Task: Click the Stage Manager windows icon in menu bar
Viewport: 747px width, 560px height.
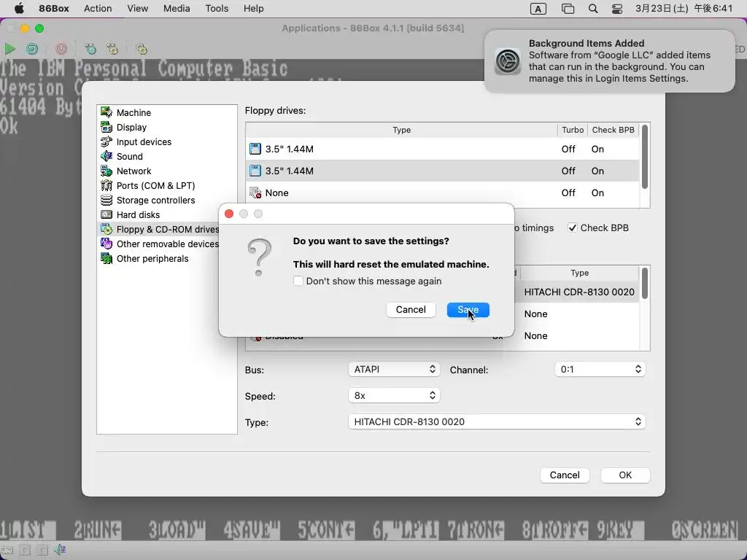Action: 568,9
